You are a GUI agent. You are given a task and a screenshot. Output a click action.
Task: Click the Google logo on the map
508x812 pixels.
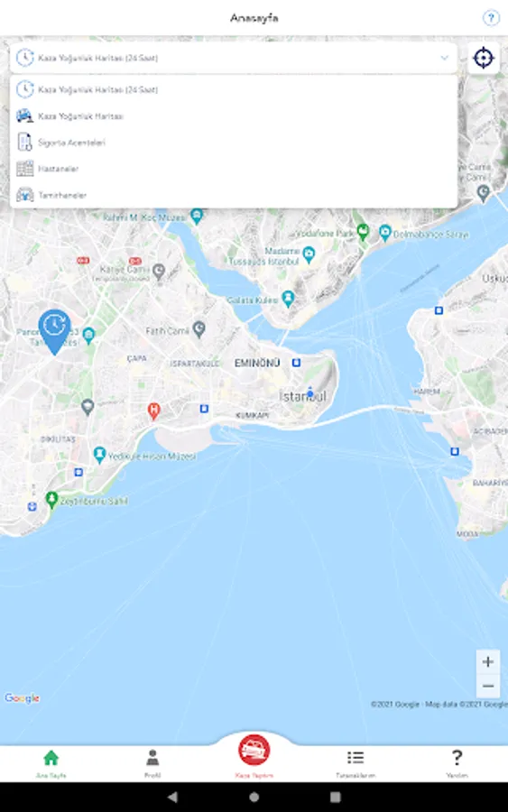(x=23, y=698)
